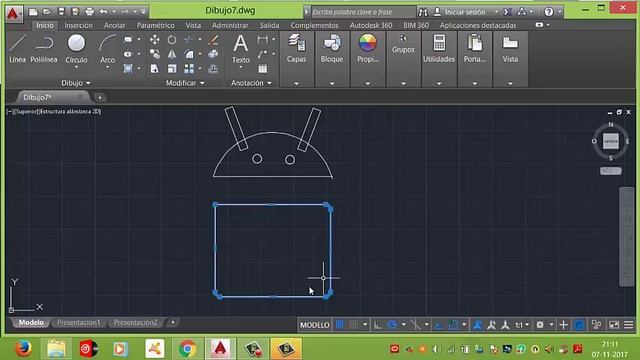The width and height of the screenshot is (640, 360).
Task: Open the Utilidades panel dropdown arrow
Action: click(x=439, y=83)
